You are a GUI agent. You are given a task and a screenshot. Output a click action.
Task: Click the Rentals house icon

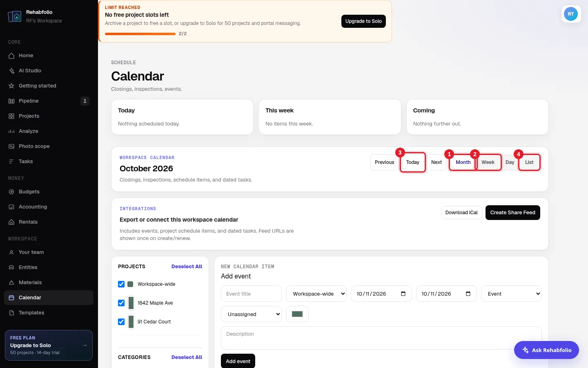[11, 222]
